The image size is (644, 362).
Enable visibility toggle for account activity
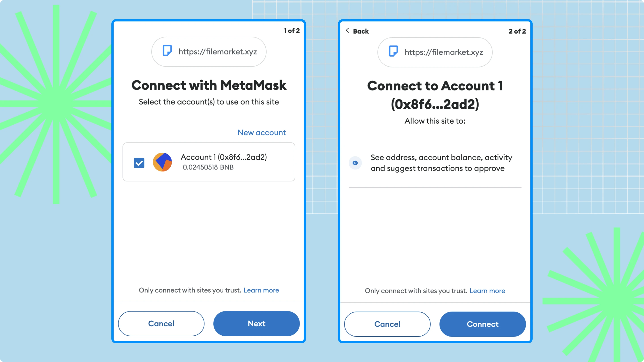(355, 163)
